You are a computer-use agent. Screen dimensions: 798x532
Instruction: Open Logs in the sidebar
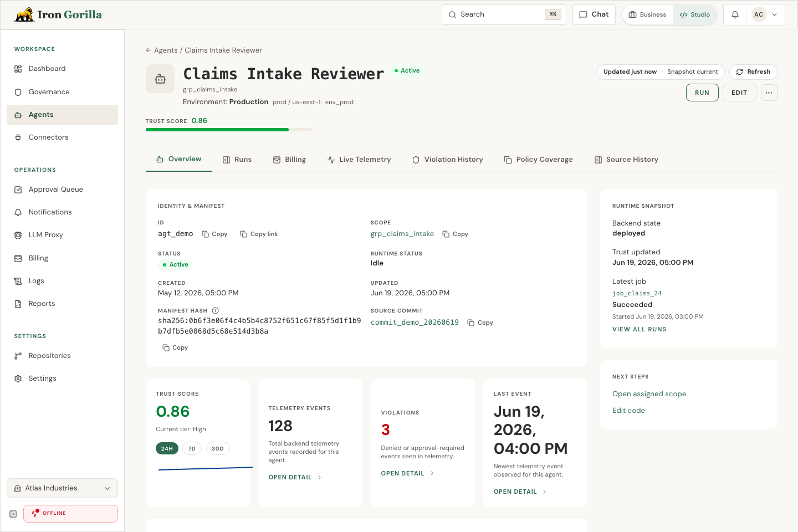pyautogui.click(x=62, y=281)
